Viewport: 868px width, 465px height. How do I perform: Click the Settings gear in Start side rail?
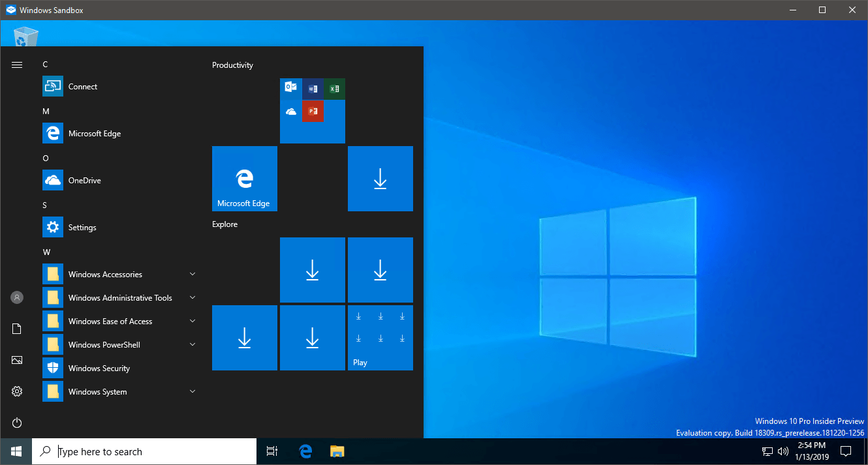tap(17, 391)
